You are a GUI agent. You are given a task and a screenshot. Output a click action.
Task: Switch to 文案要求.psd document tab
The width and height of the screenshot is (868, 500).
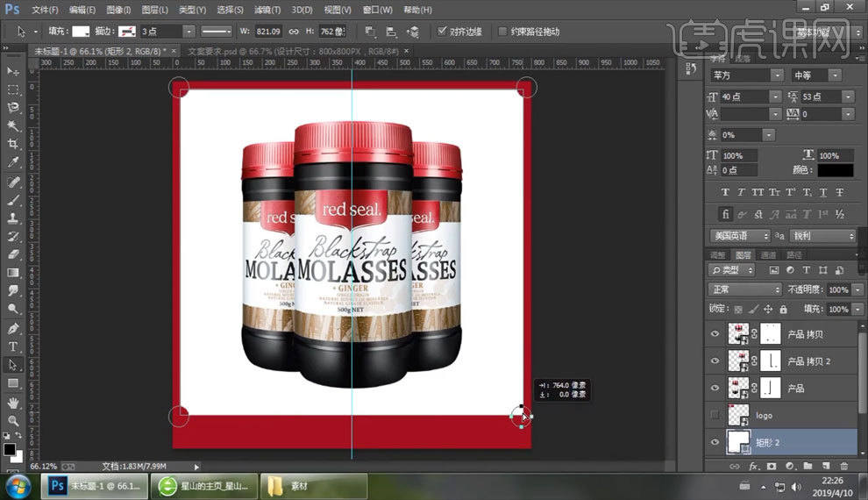(293, 51)
